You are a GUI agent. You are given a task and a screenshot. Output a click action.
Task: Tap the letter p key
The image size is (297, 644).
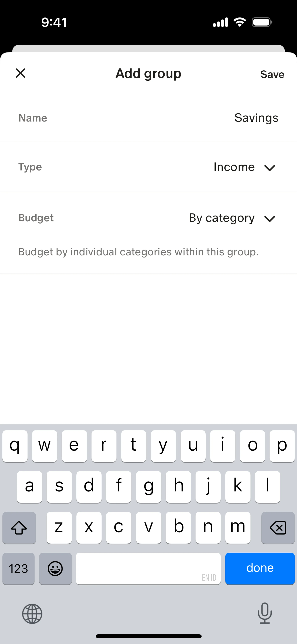point(282,446)
